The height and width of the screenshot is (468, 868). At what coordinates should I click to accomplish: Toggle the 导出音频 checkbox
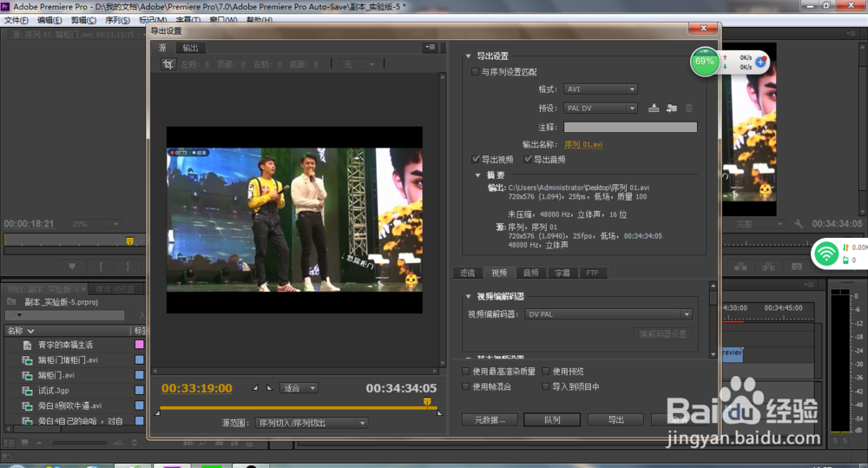528,159
